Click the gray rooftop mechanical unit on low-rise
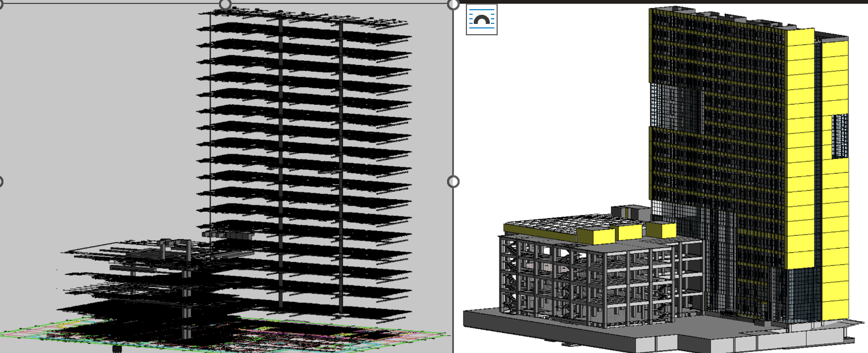 (630, 212)
